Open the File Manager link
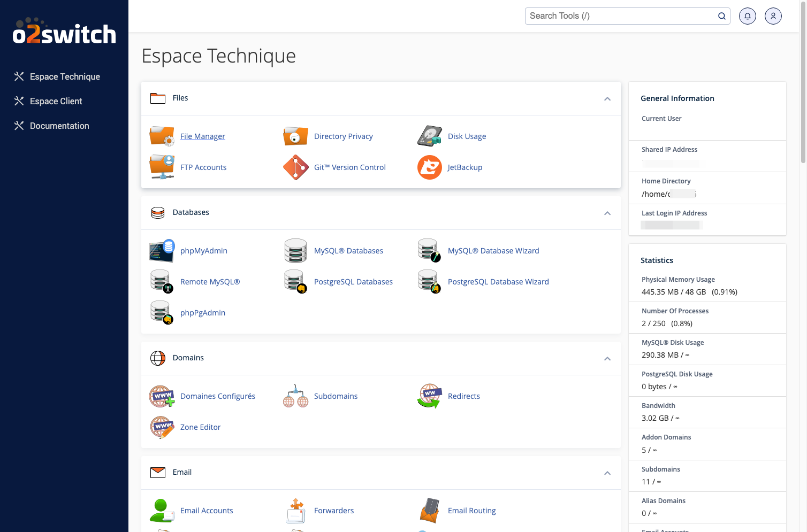807x532 pixels. 203,136
